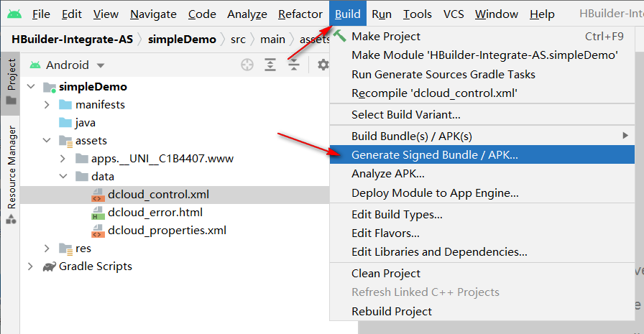Select dcloud_properties.xml in the tree
The image size is (644, 334).
click(167, 231)
